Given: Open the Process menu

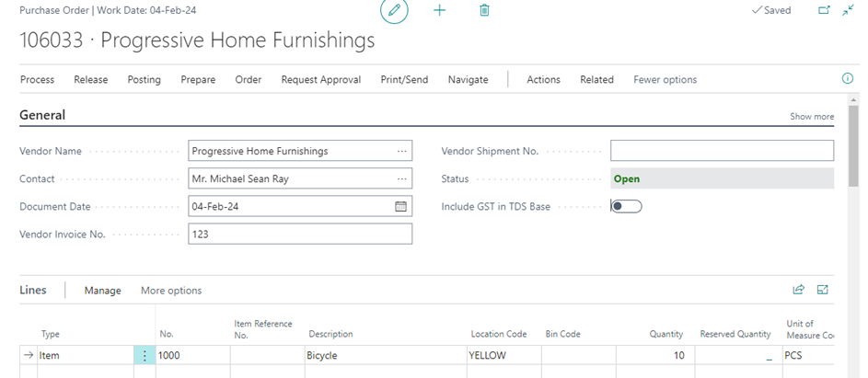Looking at the screenshot, I should [x=37, y=80].
